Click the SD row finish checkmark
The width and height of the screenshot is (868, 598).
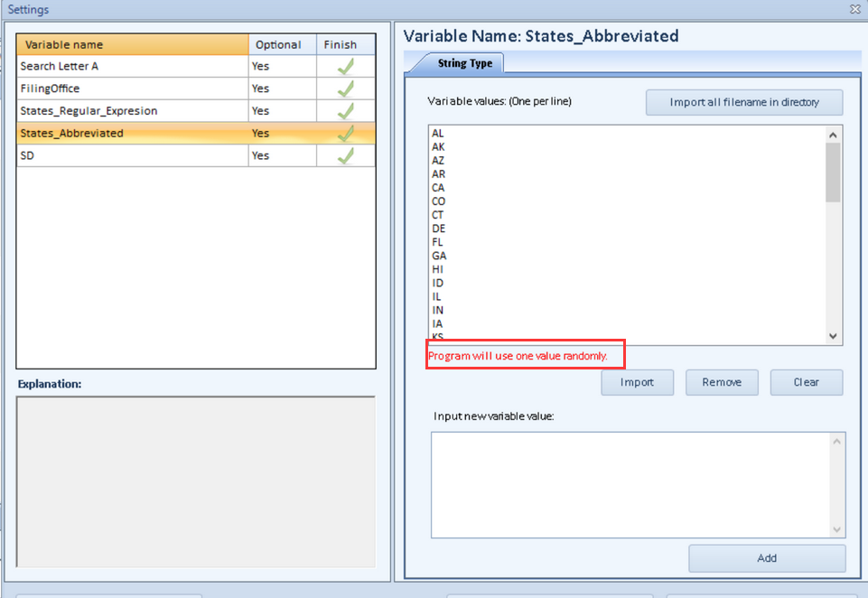[x=345, y=155]
